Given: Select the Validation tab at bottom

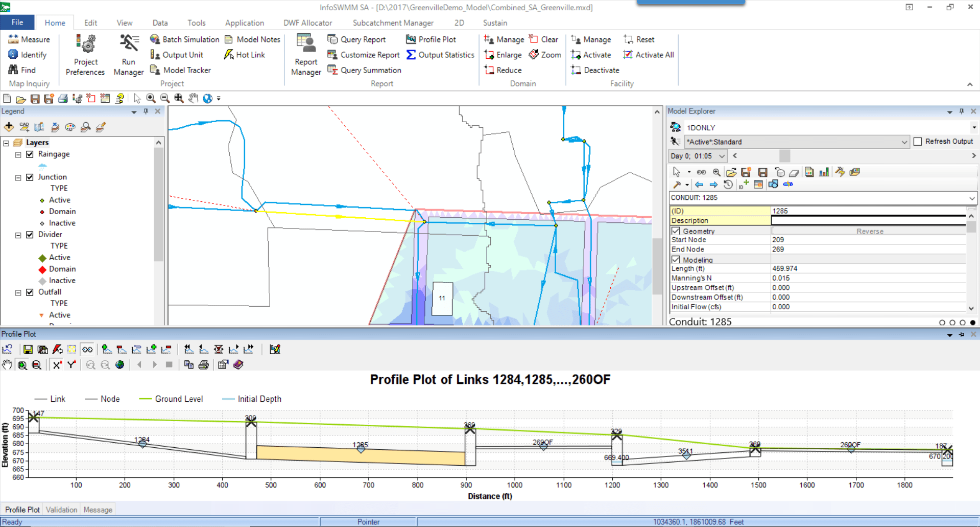Looking at the screenshot, I should click(x=61, y=509).
